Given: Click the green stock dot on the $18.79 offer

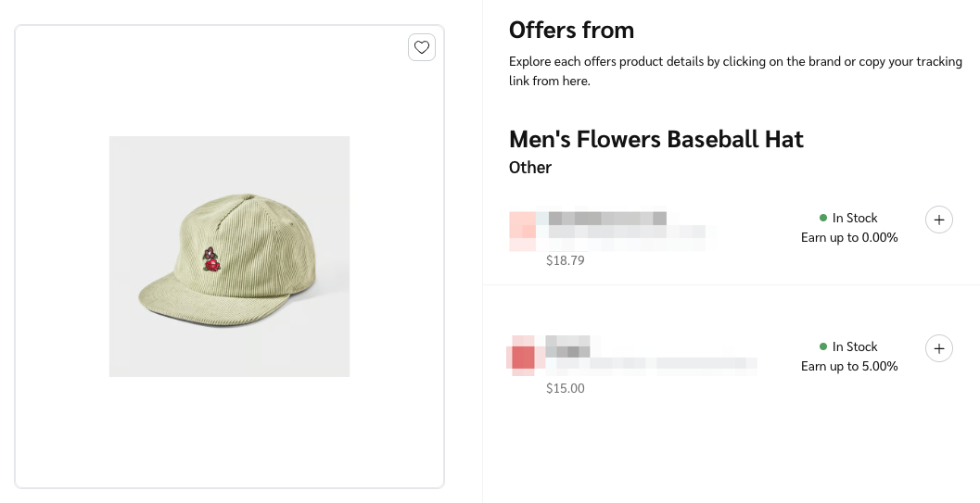Looking at the screenshot, I should pyautogui.click(x=823, y=218).
